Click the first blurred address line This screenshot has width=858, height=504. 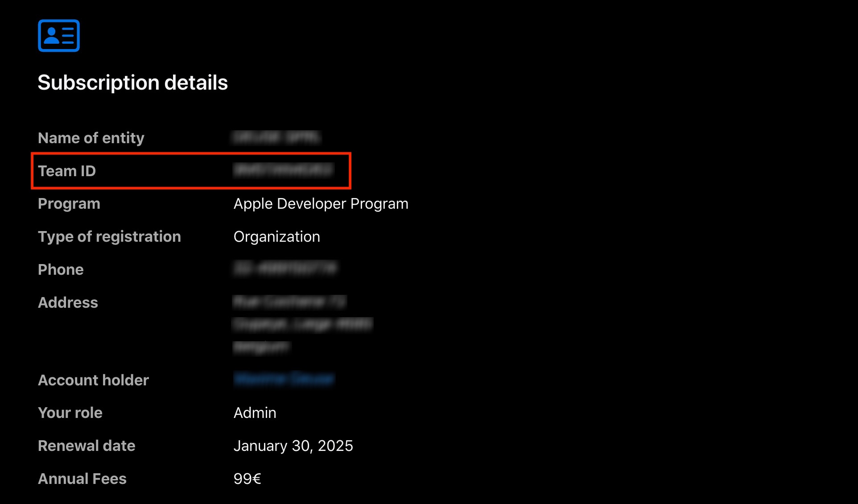tap(289, 302)
